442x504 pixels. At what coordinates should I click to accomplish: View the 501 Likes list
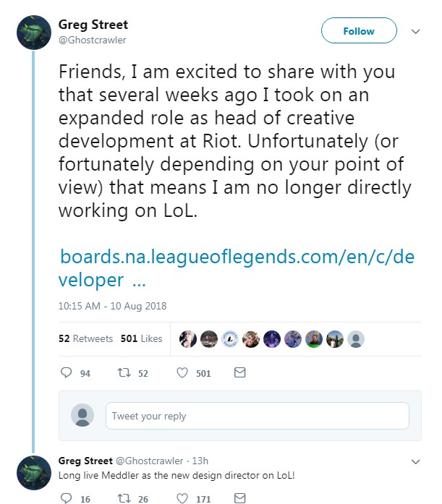pyautogui.click(x=141, y=338)
